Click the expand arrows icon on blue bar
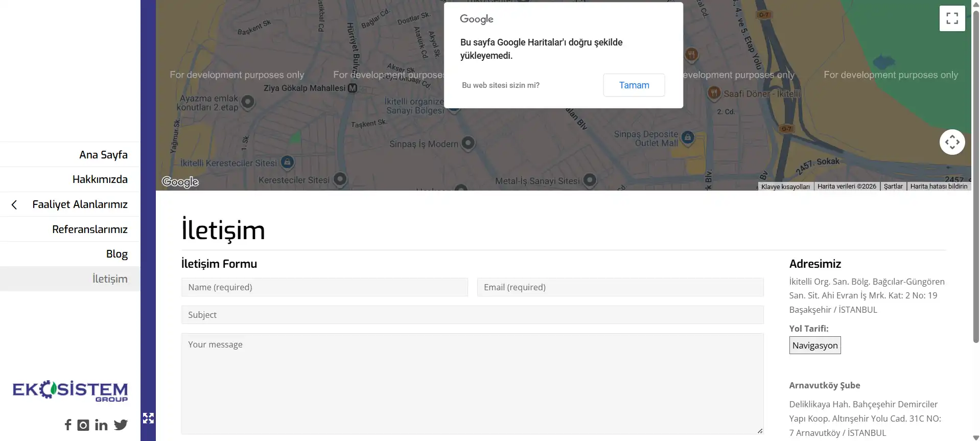 pyautogui.click(x=148, y=419)
